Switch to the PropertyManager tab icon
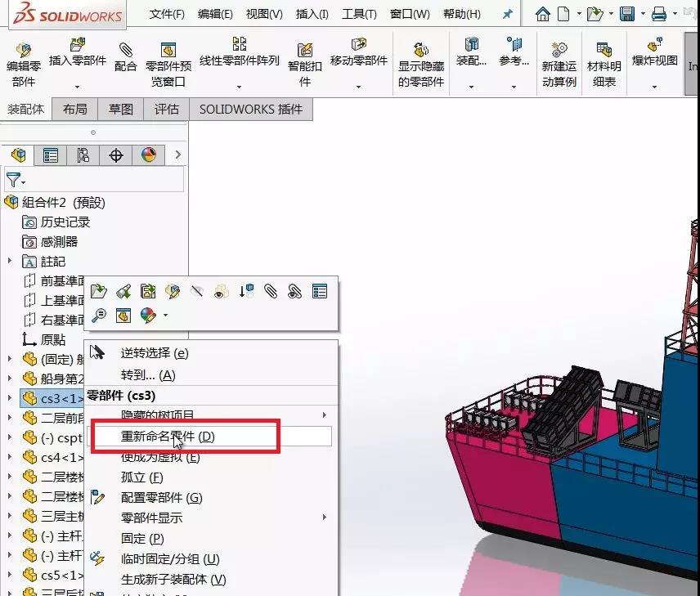 coord(51,155)
